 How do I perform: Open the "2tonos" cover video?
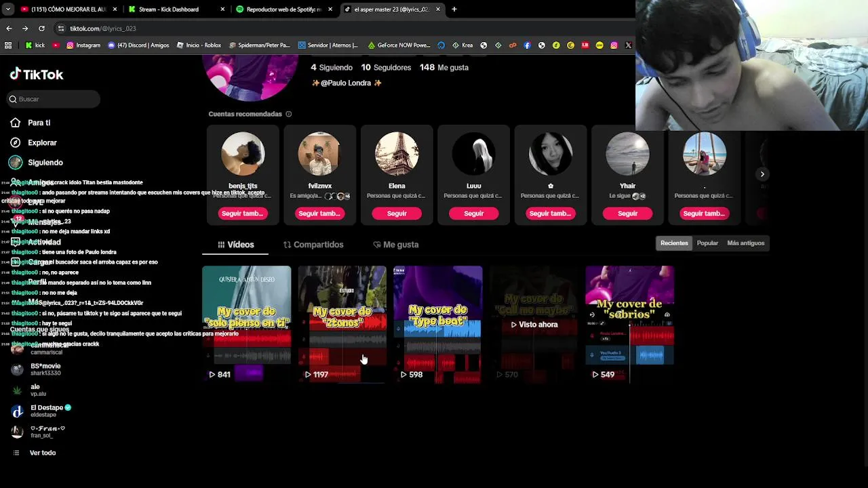point(342,324)
